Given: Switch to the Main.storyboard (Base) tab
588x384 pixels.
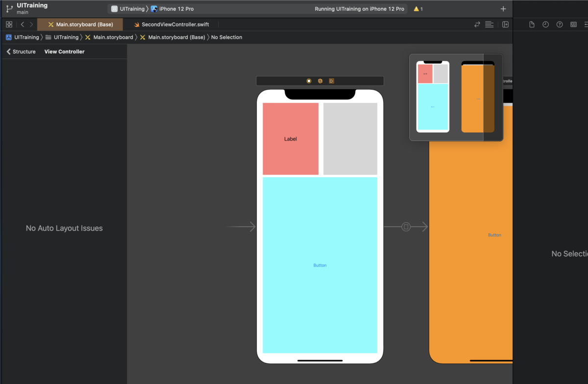Looking at the screenshot, I should pyautogui.click(x=80, y=24).
